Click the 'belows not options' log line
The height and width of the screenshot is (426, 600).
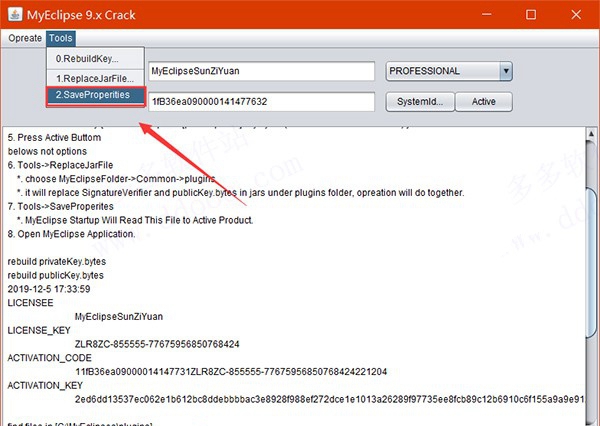[x=47, y=151]
